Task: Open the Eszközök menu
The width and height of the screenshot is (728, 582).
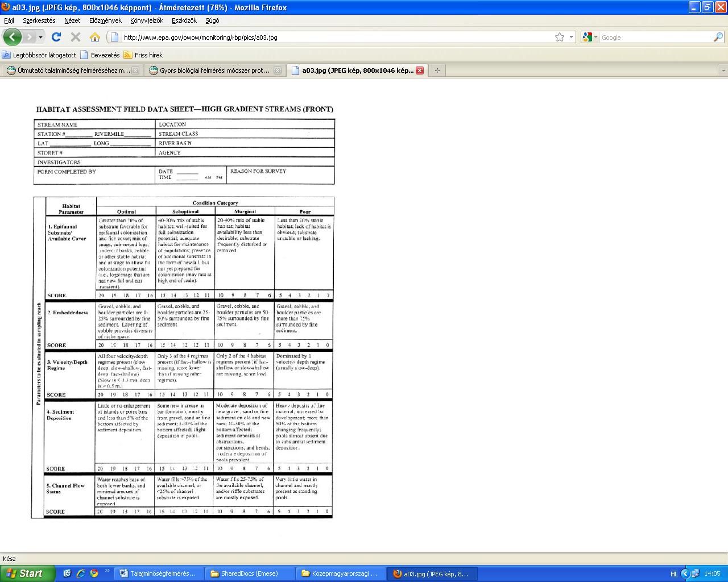Action: tap(184, 20)
